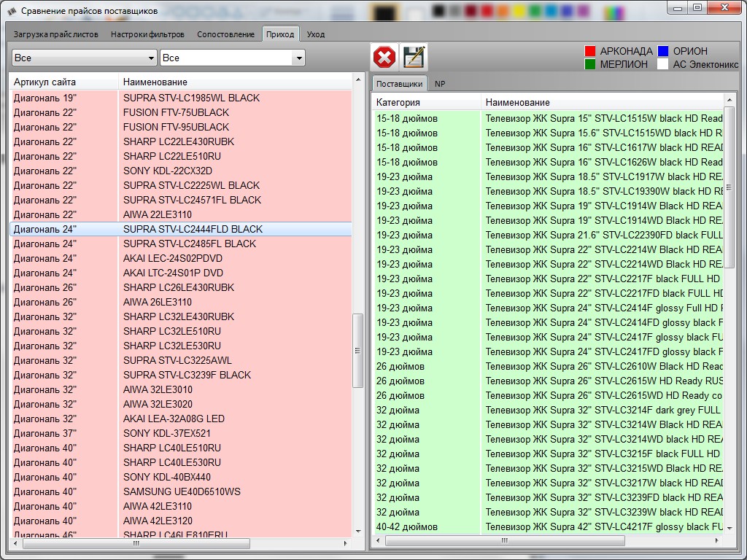
Task: Open the 'Сопоставление' tab
Action: (225, 34)
